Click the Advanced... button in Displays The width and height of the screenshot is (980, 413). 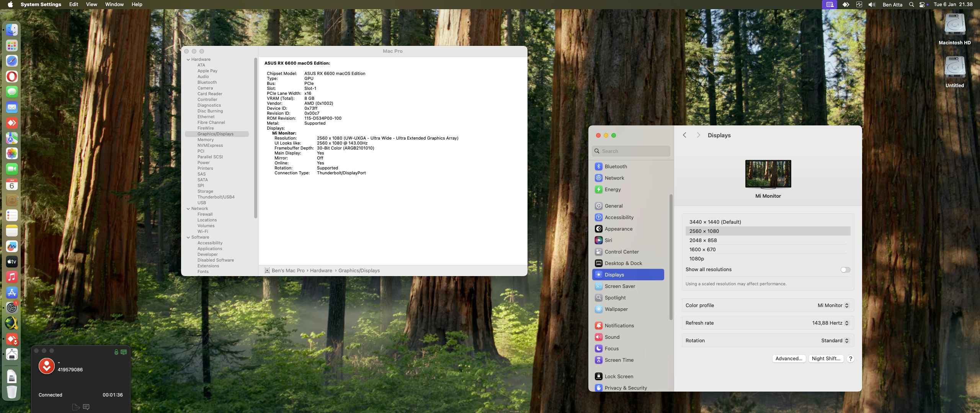click(x=789, y=359)
